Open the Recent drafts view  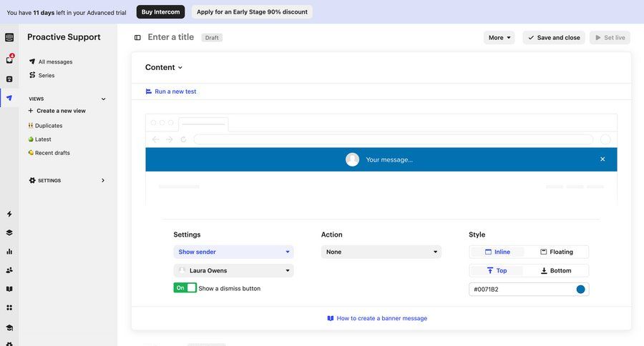point(49,153)
